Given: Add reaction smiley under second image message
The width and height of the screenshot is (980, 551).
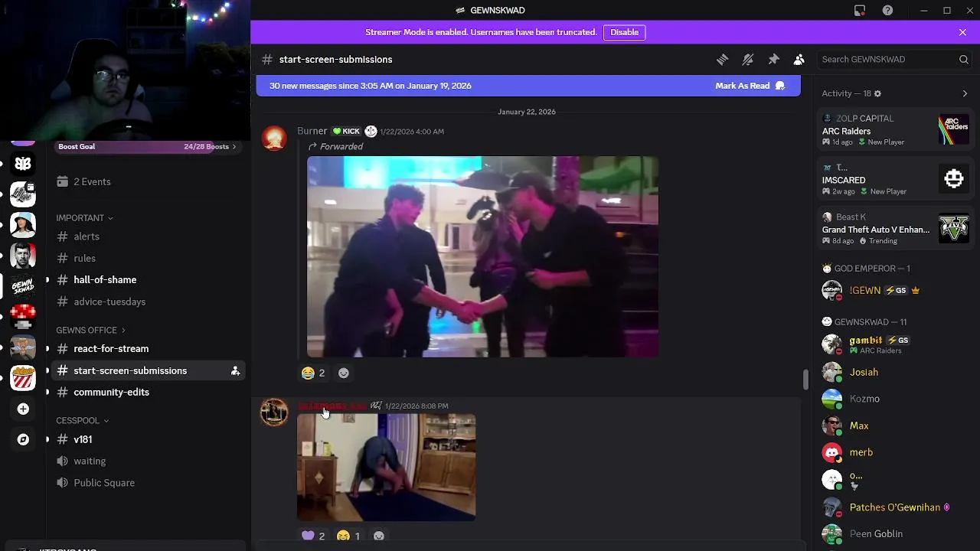Looking at the screenshot, I should coord(379,536).
